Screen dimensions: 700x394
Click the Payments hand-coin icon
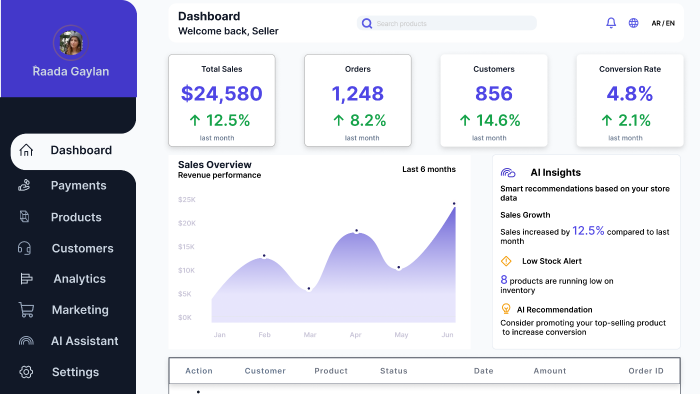point(25,185)
